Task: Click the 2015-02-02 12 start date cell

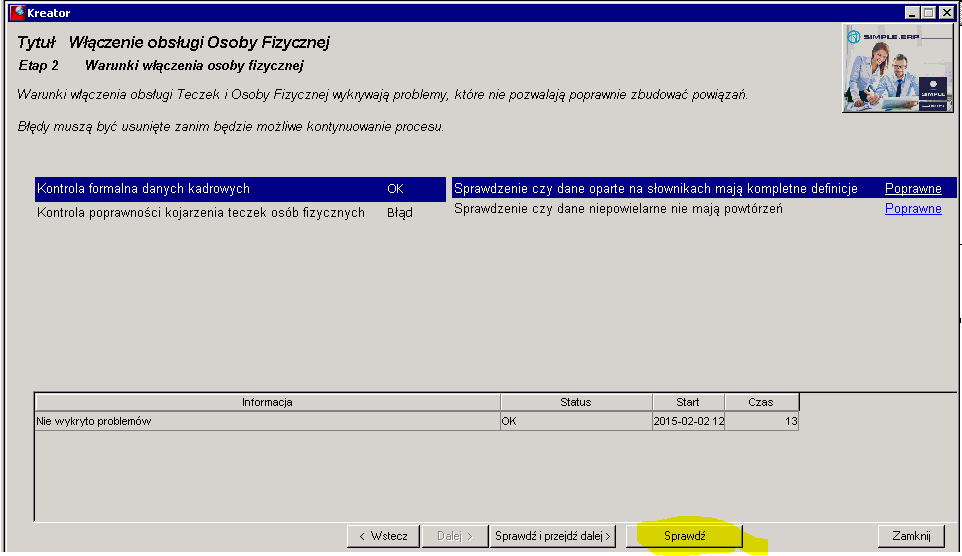Action: [x=688, y=421]
